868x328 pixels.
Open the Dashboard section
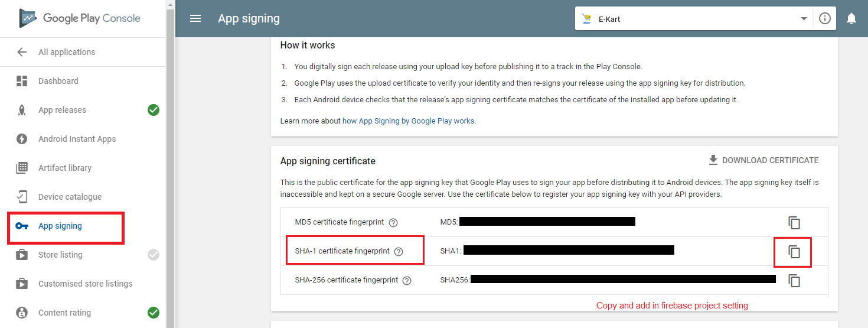pos(58,81)
